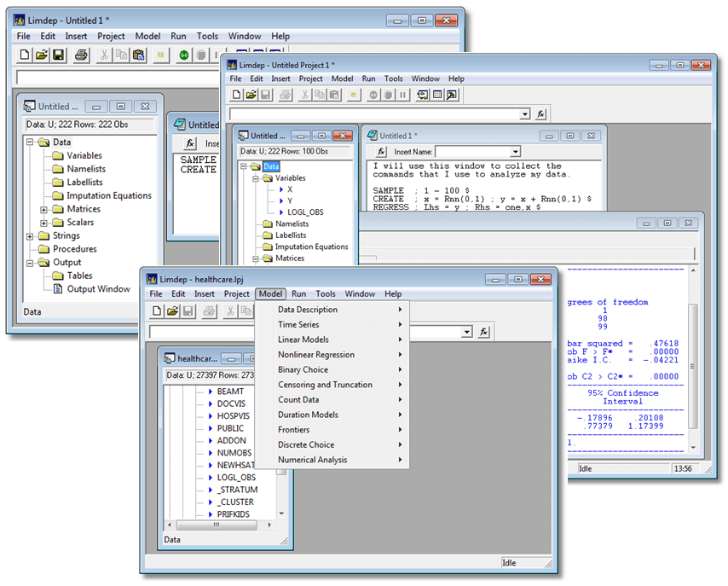Select the DOCVIS variable in healthcare tree
Image resolution: width=728 pixels, height=586 pixels.
click(230, 403)
